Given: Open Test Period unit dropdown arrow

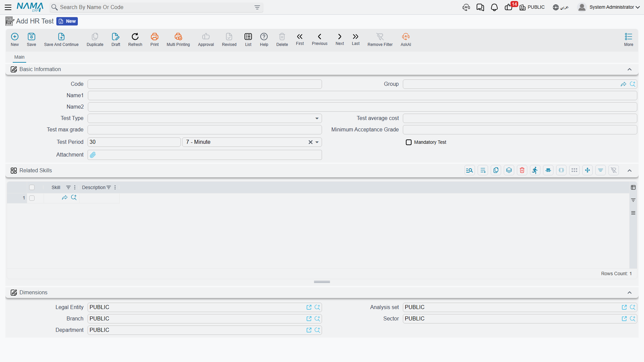Looking at the screenshot, I should pyautogui.click(x=317, y=142).
